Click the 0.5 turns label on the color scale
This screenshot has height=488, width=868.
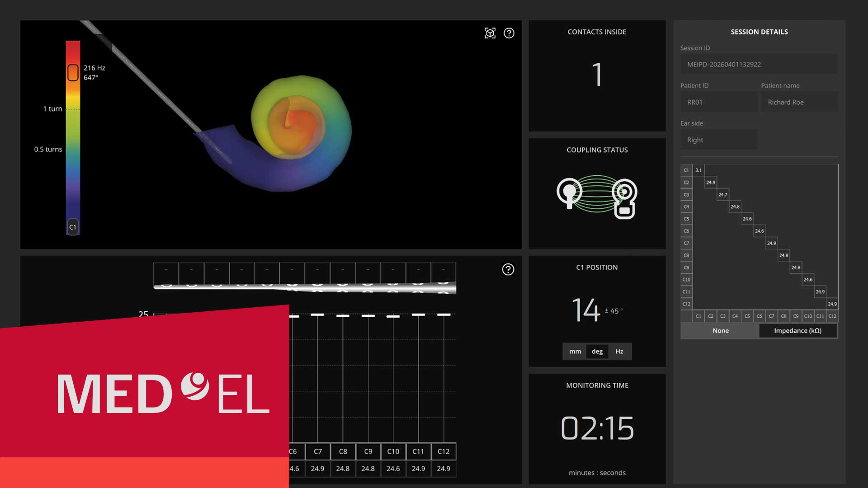48,149
